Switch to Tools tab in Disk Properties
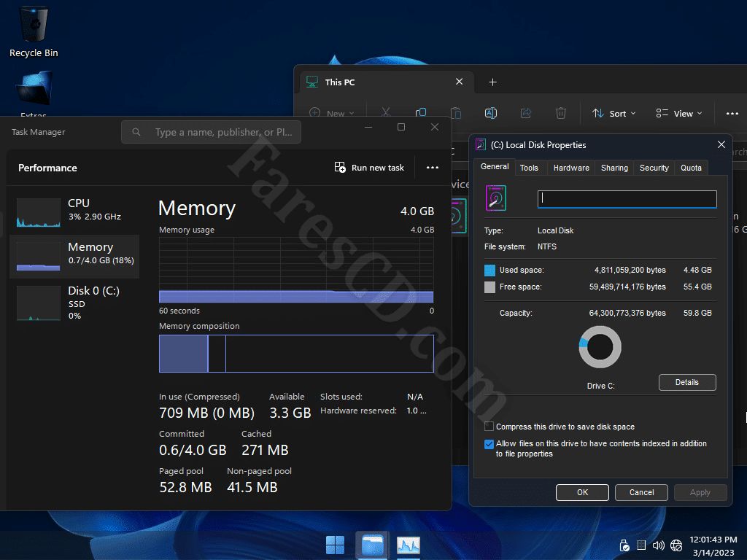The height and width of the screenshot is (560, 747). 529,168
